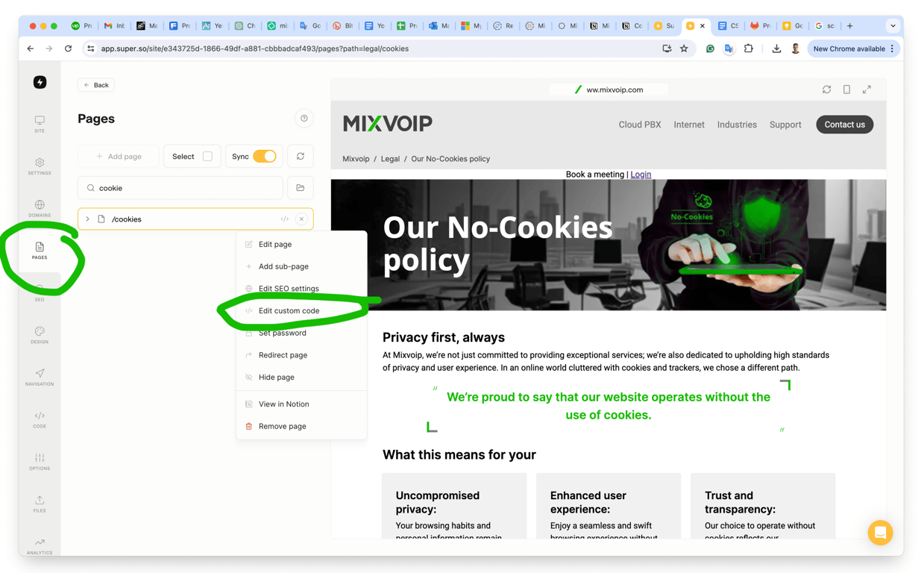Toggle the Sync switch off

tap(265, 157)
